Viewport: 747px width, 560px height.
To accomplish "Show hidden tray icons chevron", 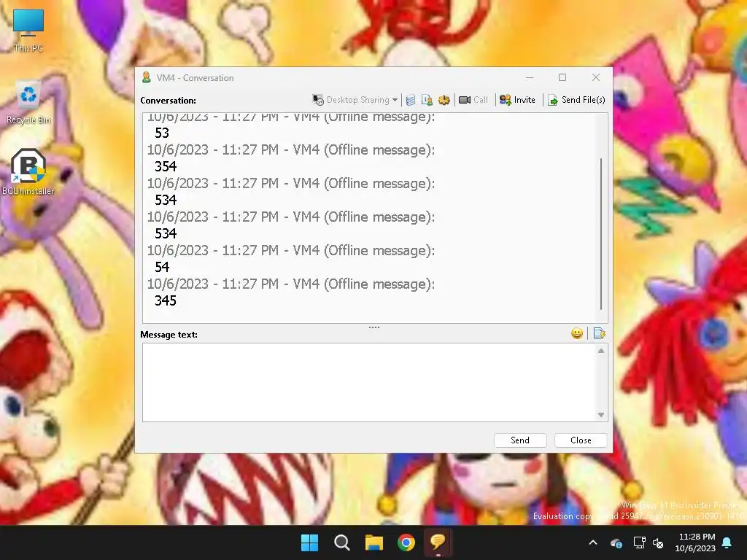I will coord(593,542).
